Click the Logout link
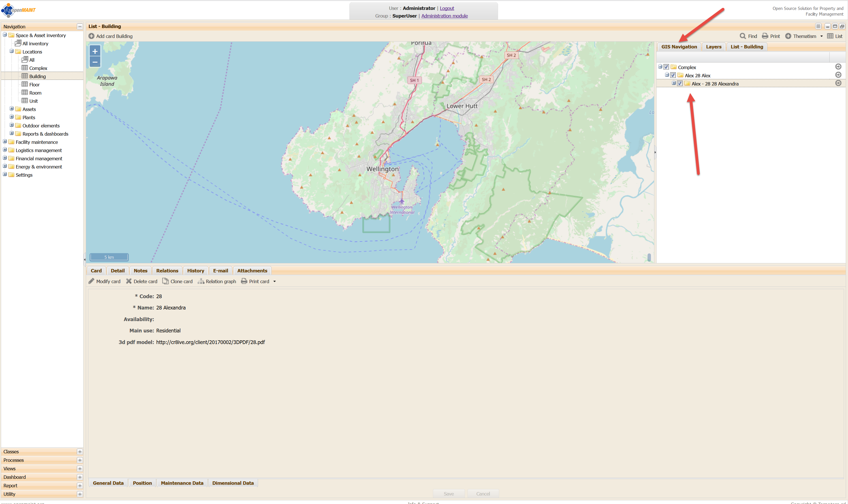Image resolution: width=848 pixels, height=504 pixels. tap(447, 8)
